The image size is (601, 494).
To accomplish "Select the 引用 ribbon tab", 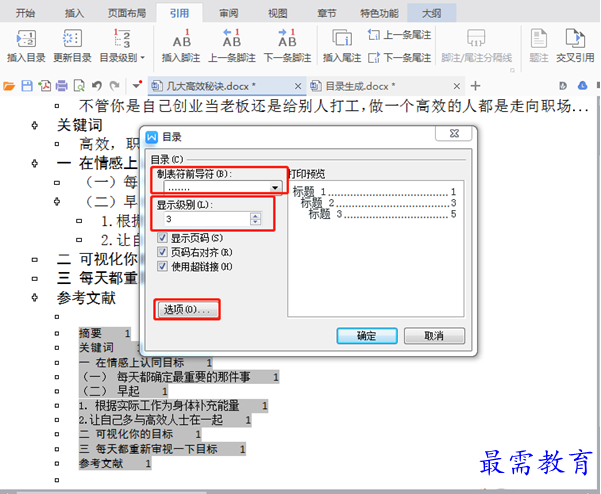I will tap(179, 13).
